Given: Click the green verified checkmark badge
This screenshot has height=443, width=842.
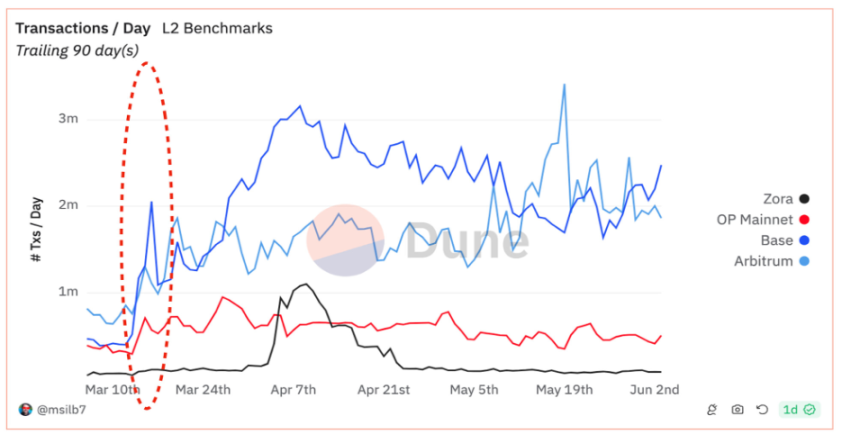Looking at the screenshot, I should click(x=810, y=409).
